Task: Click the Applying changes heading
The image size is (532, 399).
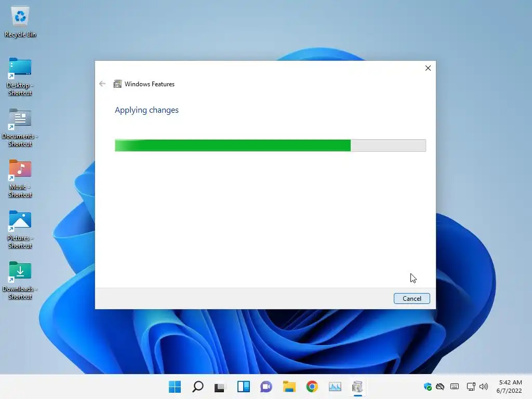Action: [x=147, y=110]
